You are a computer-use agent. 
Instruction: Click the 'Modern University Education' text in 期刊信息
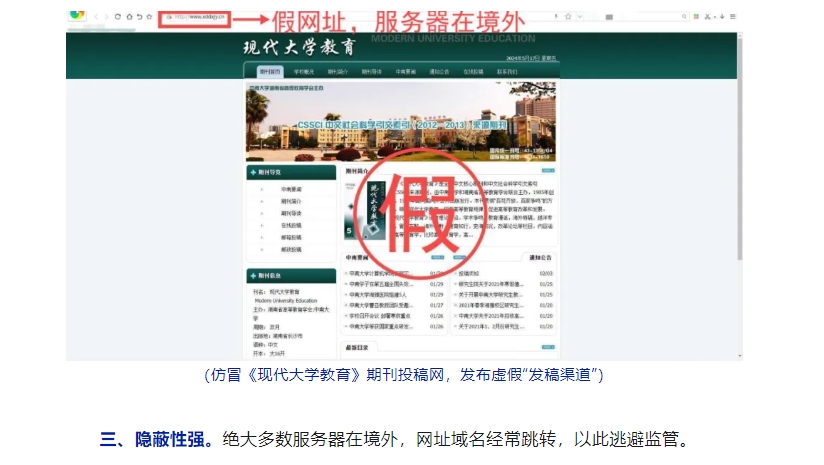pos(286,301)
